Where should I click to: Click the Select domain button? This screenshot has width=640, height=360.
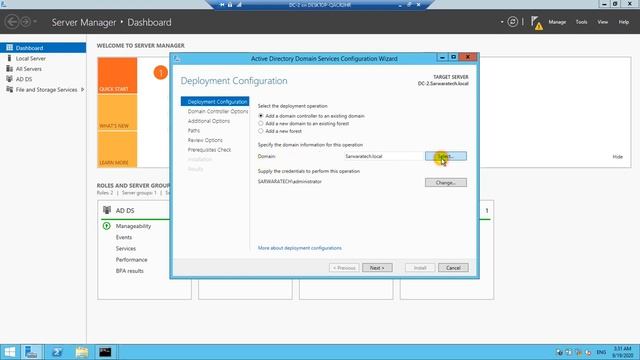tap(446, 156)
